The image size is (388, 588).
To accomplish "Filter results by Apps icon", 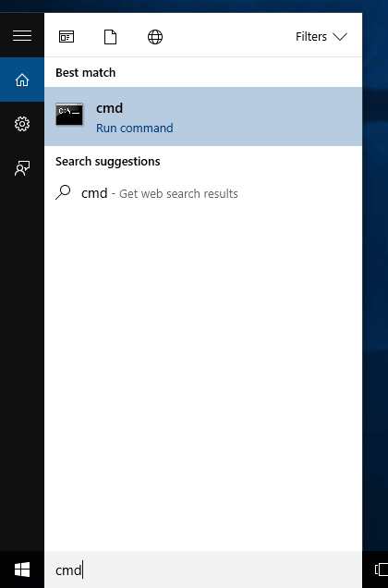I will [x=67, y=37].
